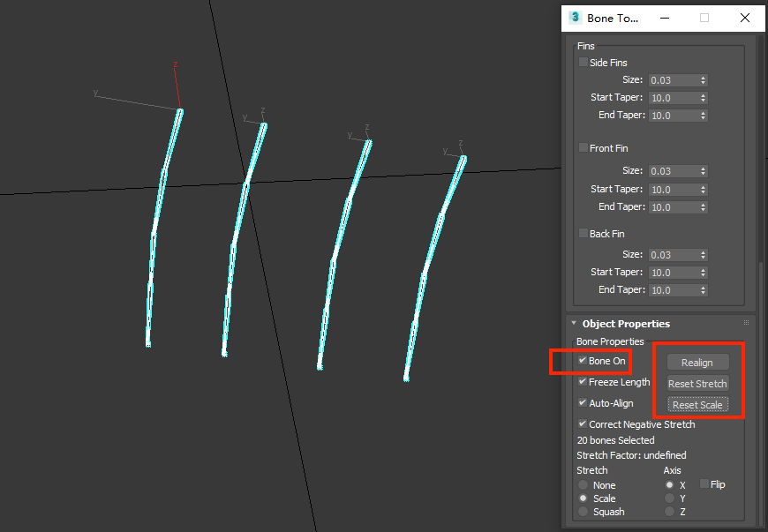The width and height of the screenshot is (768, 532).
Task: Select the Y axis radio button
Action: pos(669,498)
